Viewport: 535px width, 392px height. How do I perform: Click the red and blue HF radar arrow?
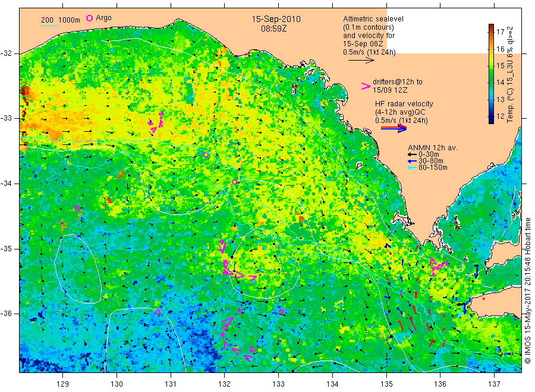394,128
